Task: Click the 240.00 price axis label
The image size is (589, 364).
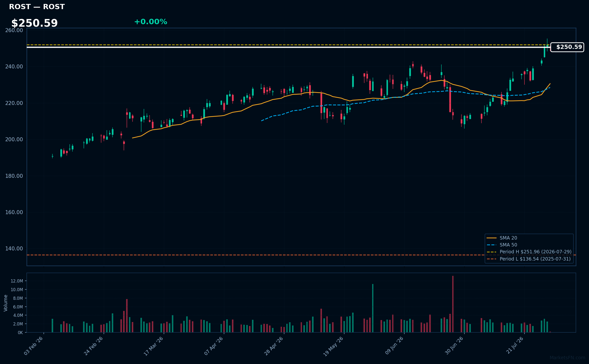Action: click(14, 67)
